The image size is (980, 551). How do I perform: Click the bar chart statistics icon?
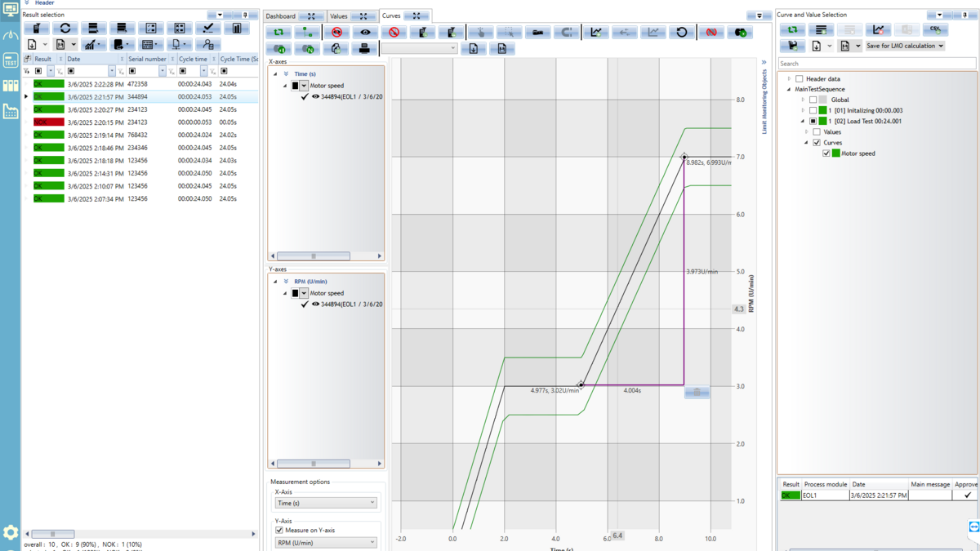236,29
